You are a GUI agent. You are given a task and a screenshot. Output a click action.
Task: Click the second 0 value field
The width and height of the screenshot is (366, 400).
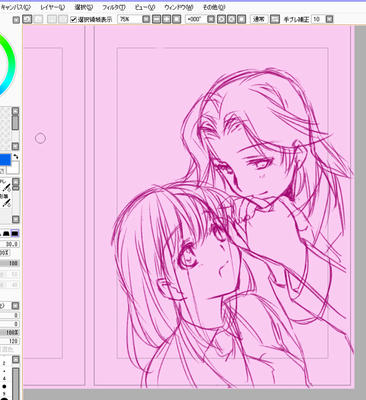(x=9, y=324)
